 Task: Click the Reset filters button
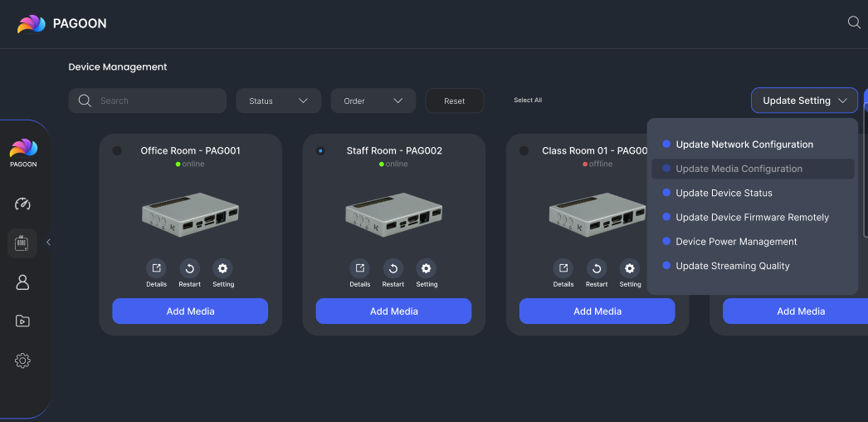click(x=454, y=101)
